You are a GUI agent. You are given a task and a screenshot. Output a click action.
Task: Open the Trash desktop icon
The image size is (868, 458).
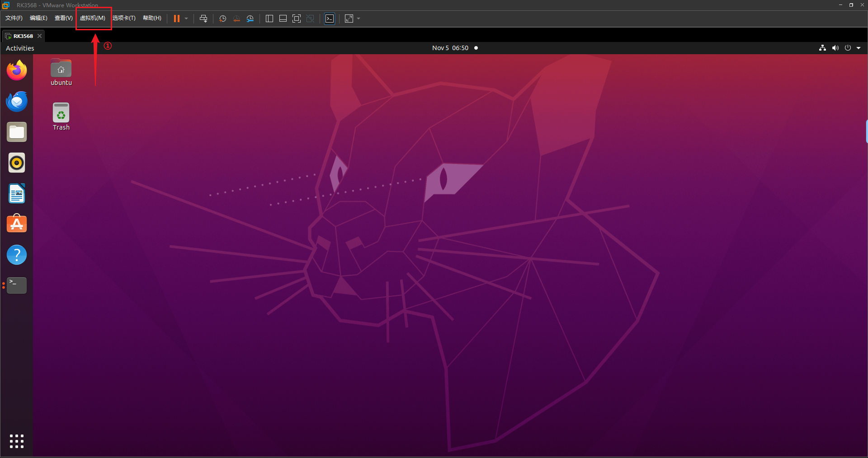[x=61, y=117]
